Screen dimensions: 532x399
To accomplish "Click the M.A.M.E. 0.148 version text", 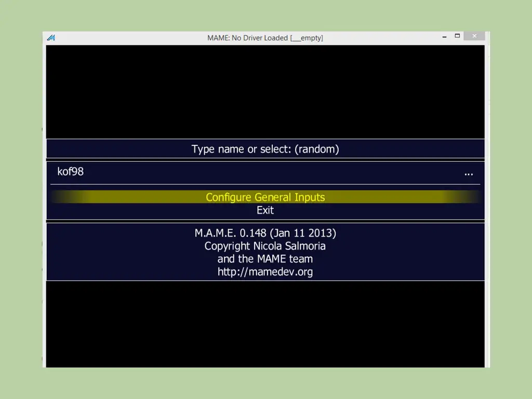I will tap(265, 233).
